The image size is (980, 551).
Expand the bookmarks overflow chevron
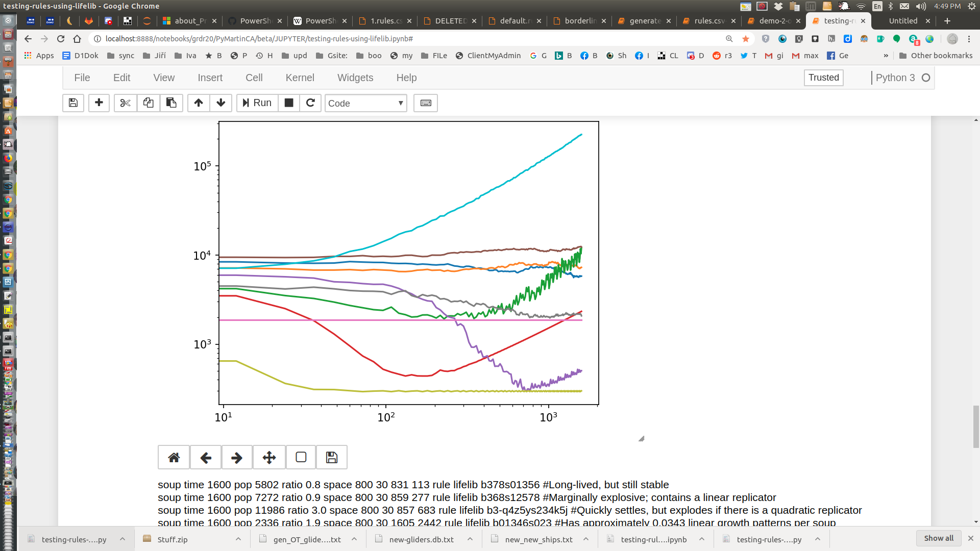(x=886, y=56)
